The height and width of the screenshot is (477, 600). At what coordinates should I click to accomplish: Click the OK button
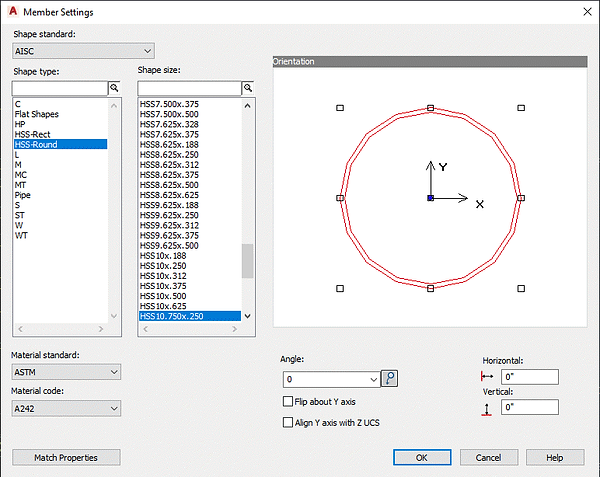coord(422,457)
